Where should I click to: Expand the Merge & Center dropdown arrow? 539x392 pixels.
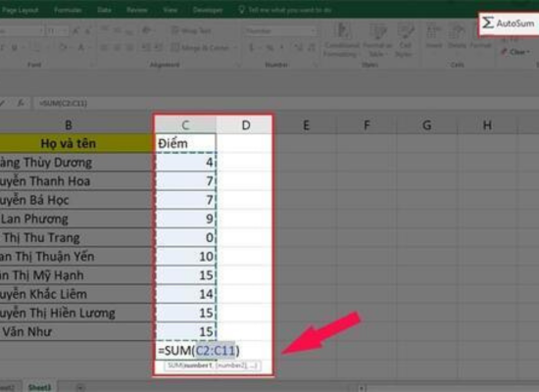click(x=235, y=47)
